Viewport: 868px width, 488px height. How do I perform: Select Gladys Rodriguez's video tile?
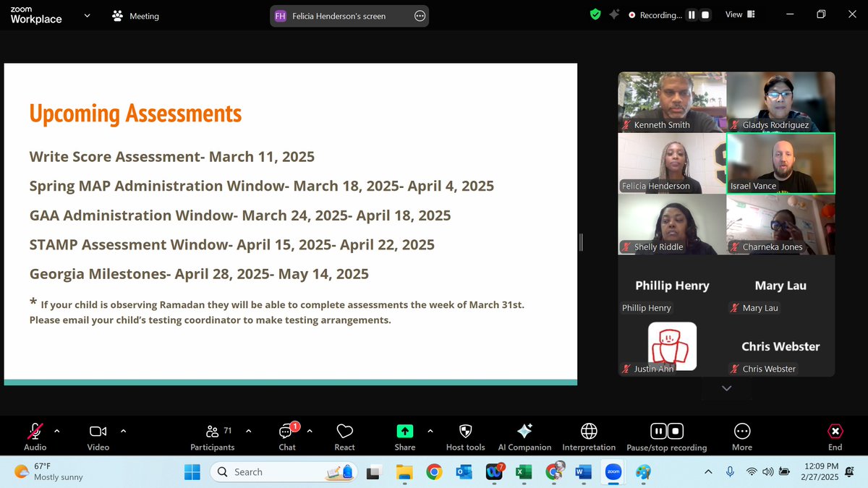click(x=780, y=102)
